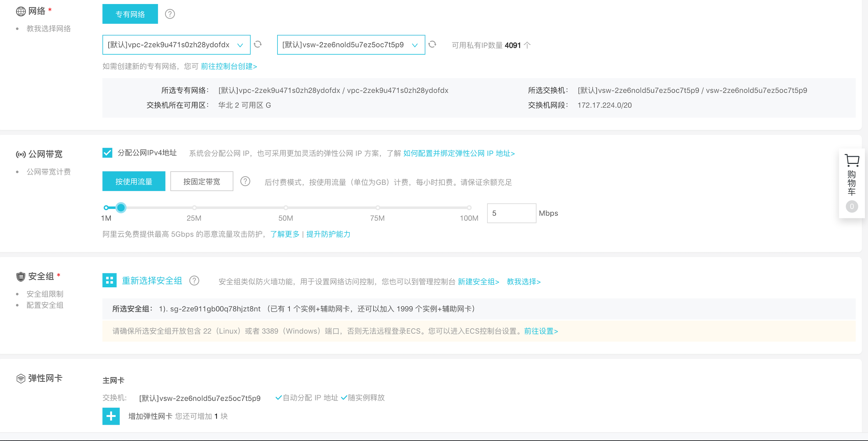Open 公网带宽计费 sidebar item

click(49, 172)
